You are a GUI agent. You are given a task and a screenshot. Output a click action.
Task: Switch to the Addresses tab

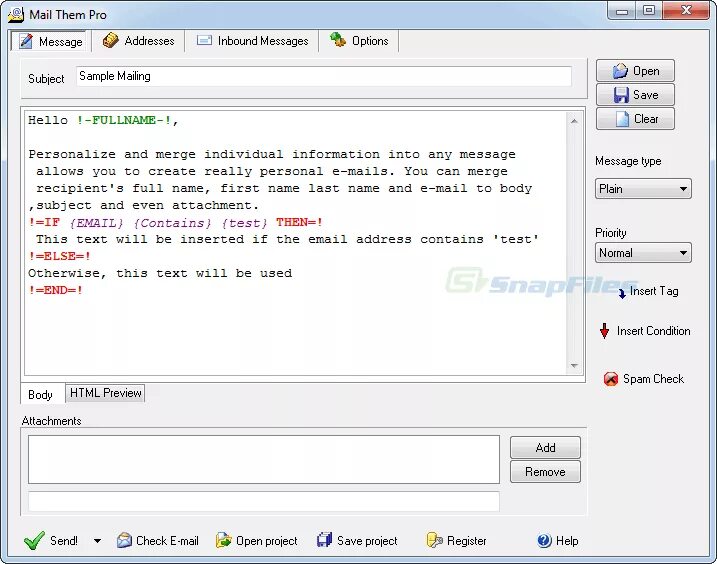(x=138, y=41)
